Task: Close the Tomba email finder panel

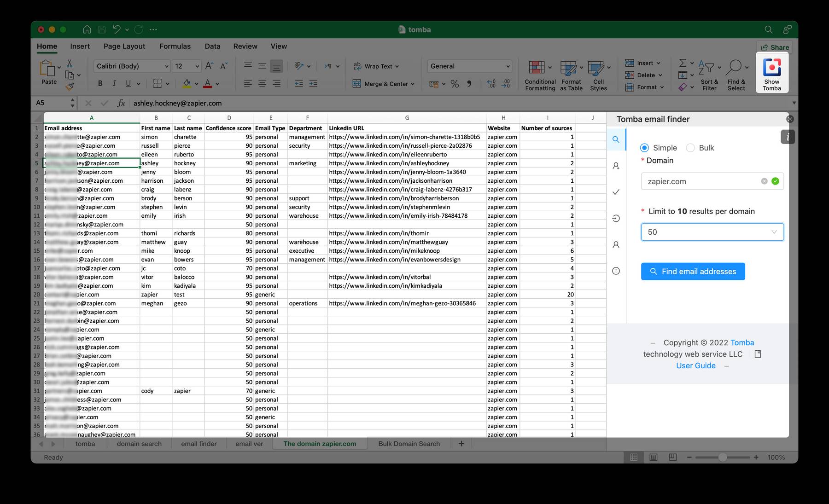Action: coord(790,119)
